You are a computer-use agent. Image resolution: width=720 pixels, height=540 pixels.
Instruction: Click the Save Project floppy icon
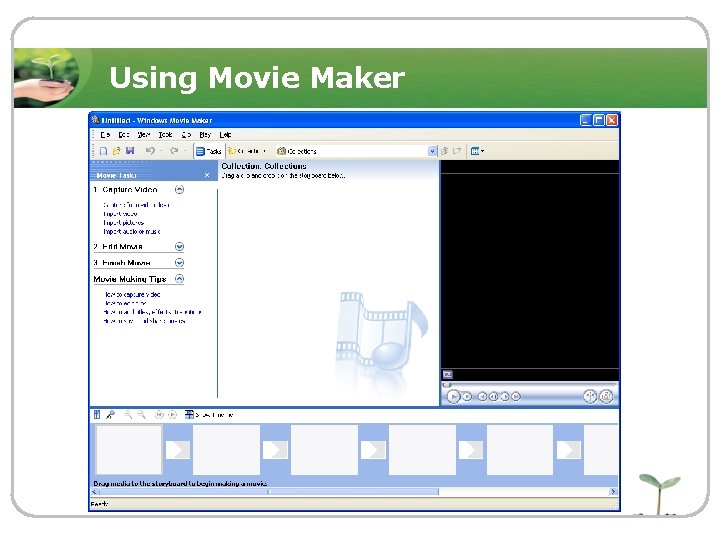130,151
